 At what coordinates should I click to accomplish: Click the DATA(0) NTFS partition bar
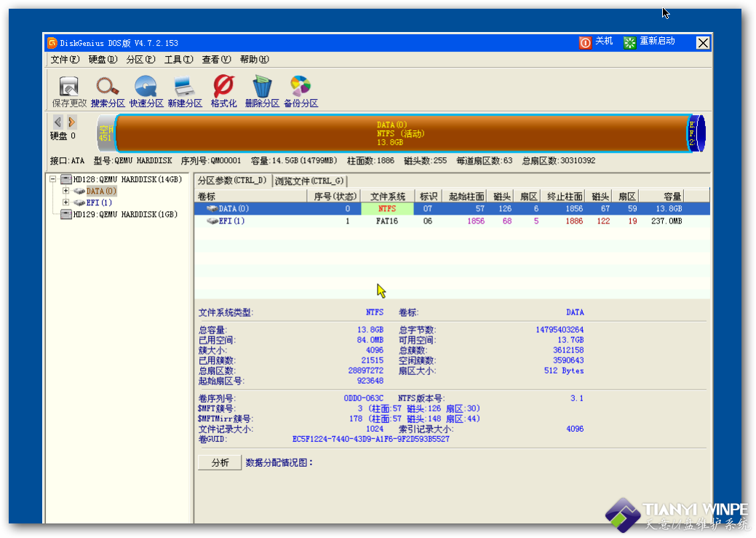click(401, 134)
